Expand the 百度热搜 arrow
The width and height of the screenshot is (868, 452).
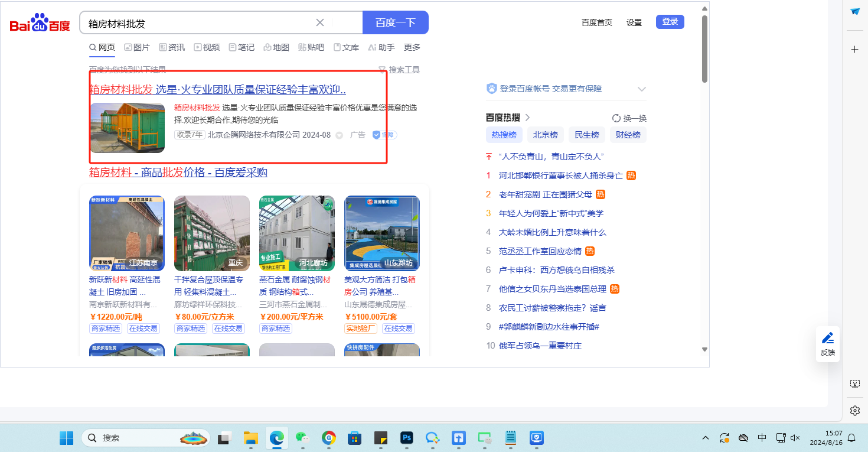coord(527,118)
